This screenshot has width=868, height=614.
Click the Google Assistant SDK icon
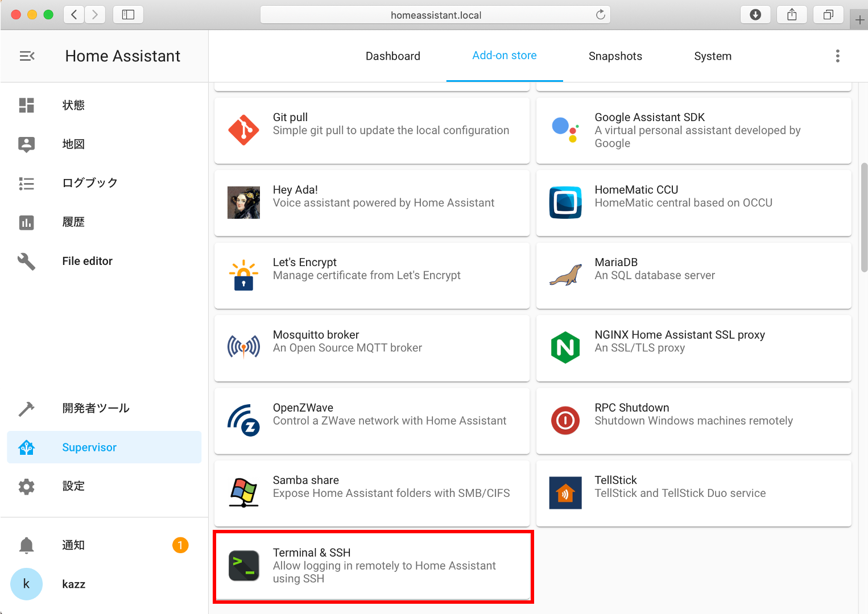click(565, 130)
